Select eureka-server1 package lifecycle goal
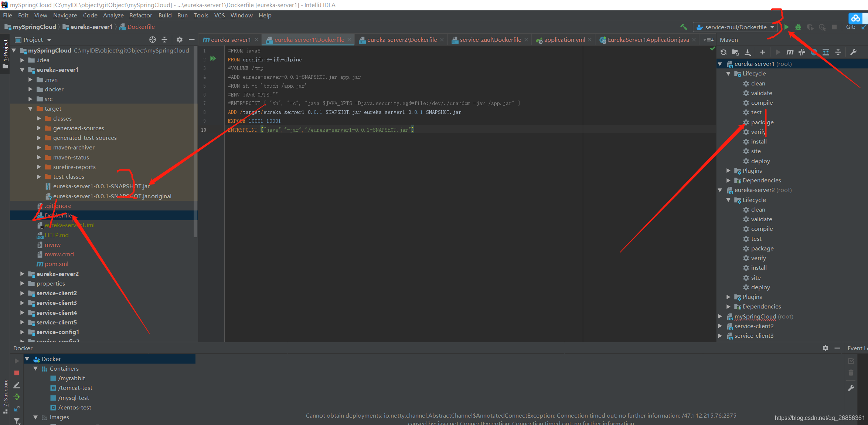Screen dimensions: 868x425 click(x=762, y=122)
